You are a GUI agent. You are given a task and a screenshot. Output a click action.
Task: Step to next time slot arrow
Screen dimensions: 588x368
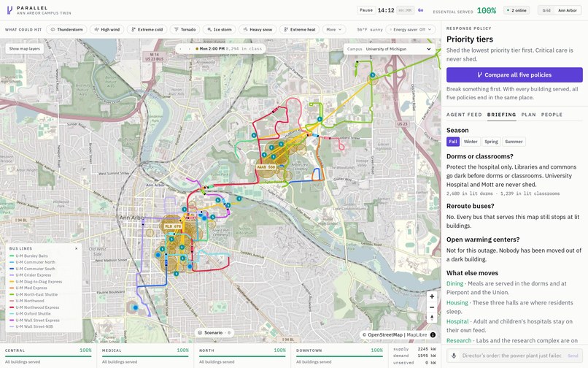pos(189,49)
